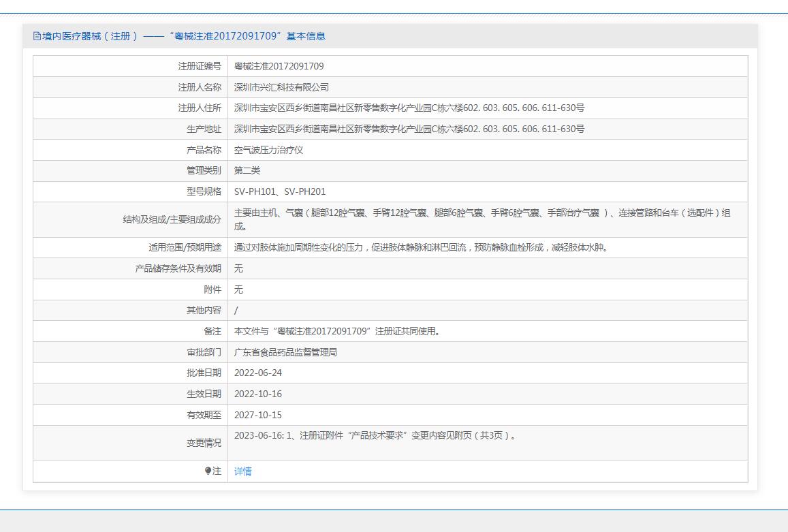Screen dimensions: 788x532
Task: Click change record text 2023-06-16 entry
Action: [x=375, y=435]
